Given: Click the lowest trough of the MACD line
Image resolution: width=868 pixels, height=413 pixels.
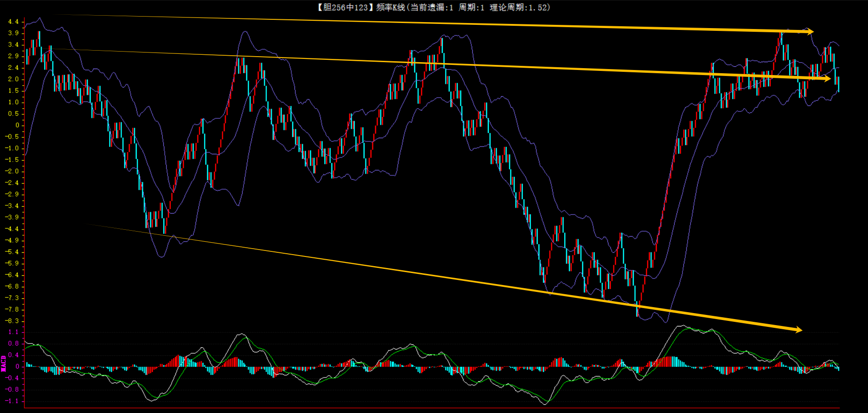Looking at the screenshot, I should coord(546,404).
